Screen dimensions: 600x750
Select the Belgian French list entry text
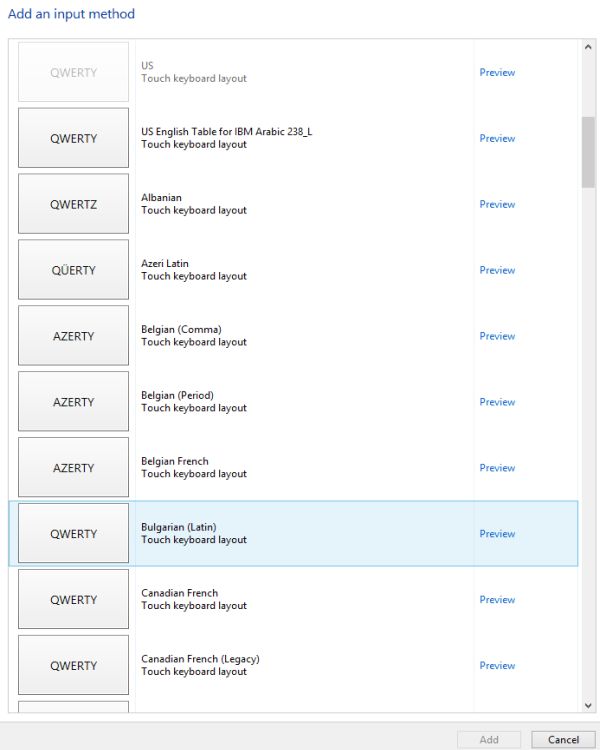coord(175,461)
